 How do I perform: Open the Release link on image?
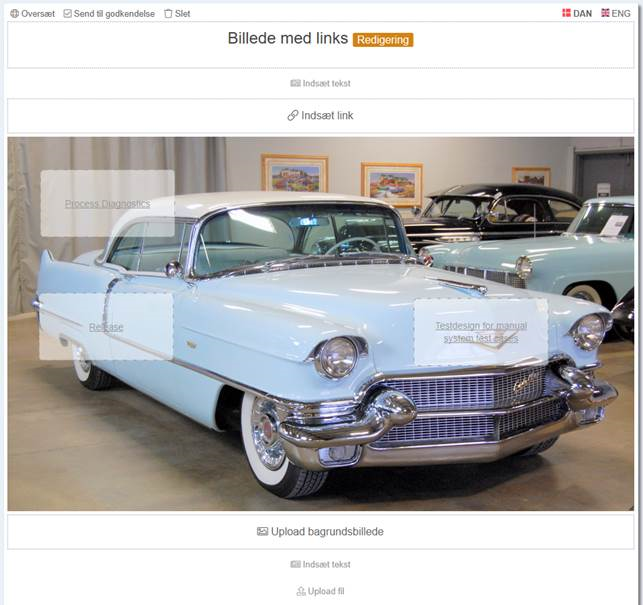pos(106,327)
